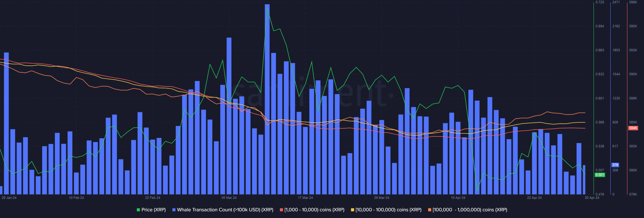Click the 22 Feb 24 date label
The image size is (644, 218).
153,198
